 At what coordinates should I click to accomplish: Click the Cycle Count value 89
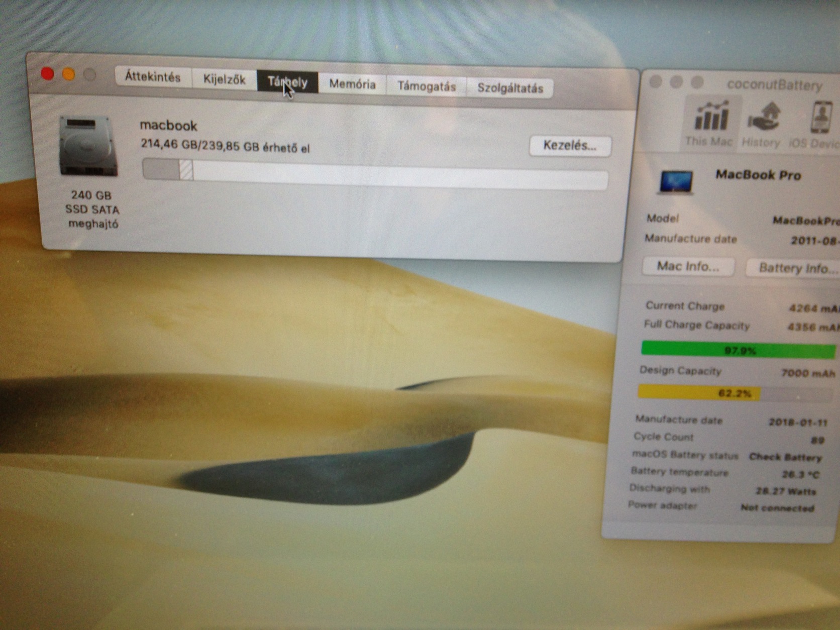pos(817,440)
